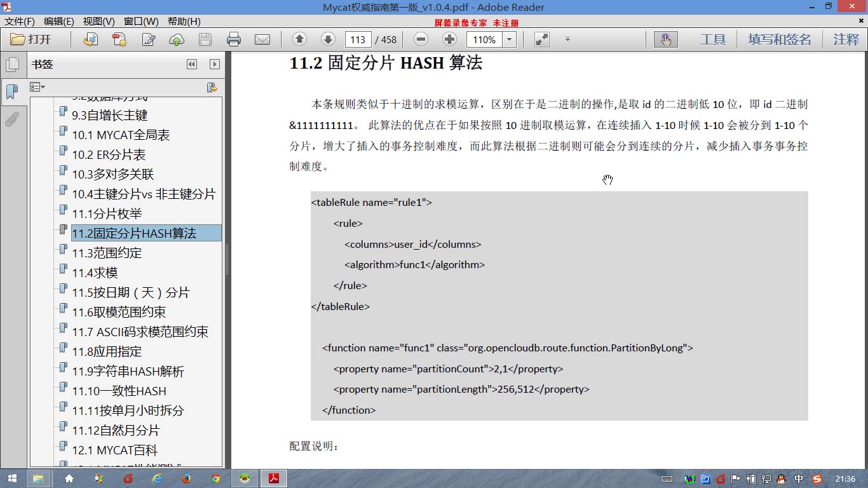Zoom in with the plus button
Image resolution: width=868 pixels, height=488 pixels.
point(449,39)
